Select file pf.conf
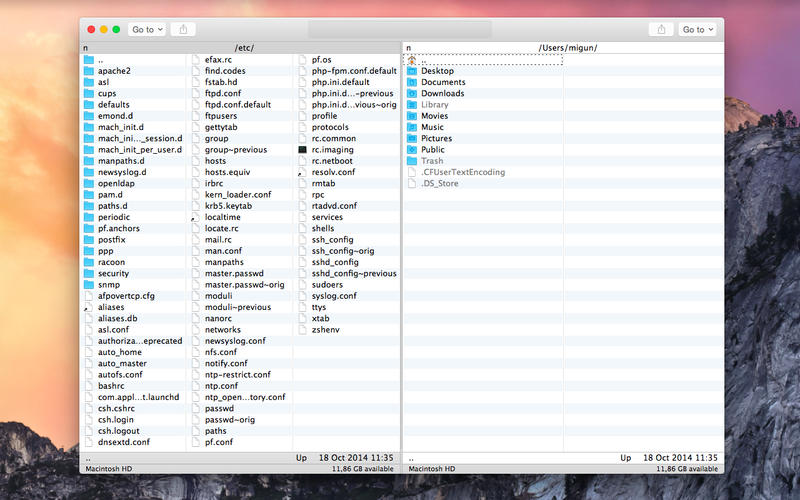The image size is (800, 500). click(x=218, y=442)
